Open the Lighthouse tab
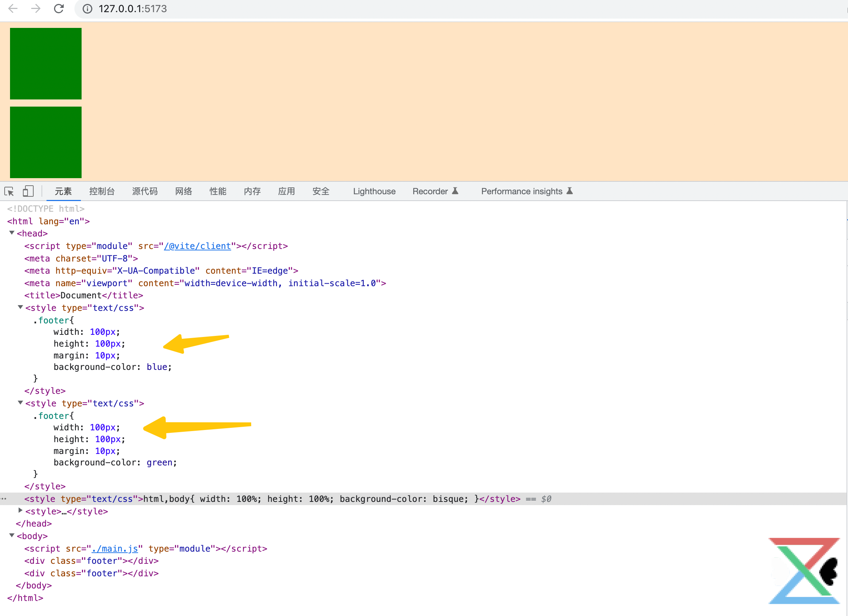The height and width of the screenshot is (616, 848). (374, 191)
